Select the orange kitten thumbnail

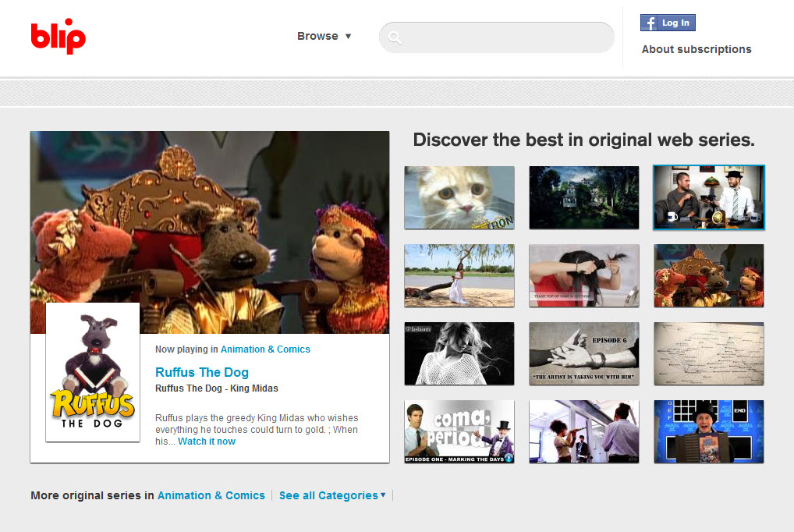coord(459,197)
